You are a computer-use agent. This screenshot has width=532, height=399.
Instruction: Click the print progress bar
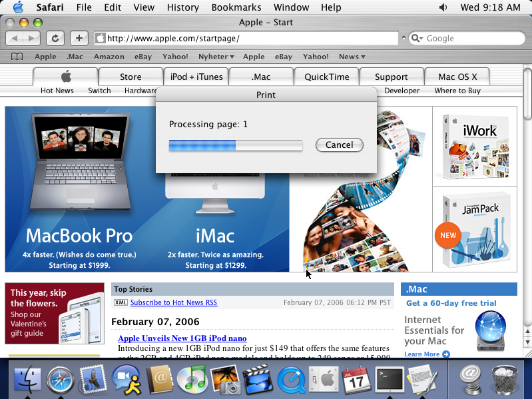(x=236, y=145)
